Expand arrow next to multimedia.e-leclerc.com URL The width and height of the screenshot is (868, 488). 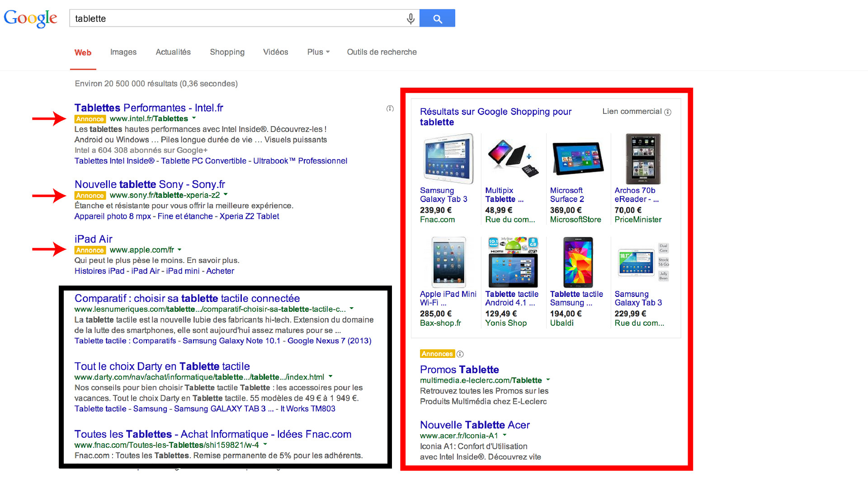tap(548, 380)
